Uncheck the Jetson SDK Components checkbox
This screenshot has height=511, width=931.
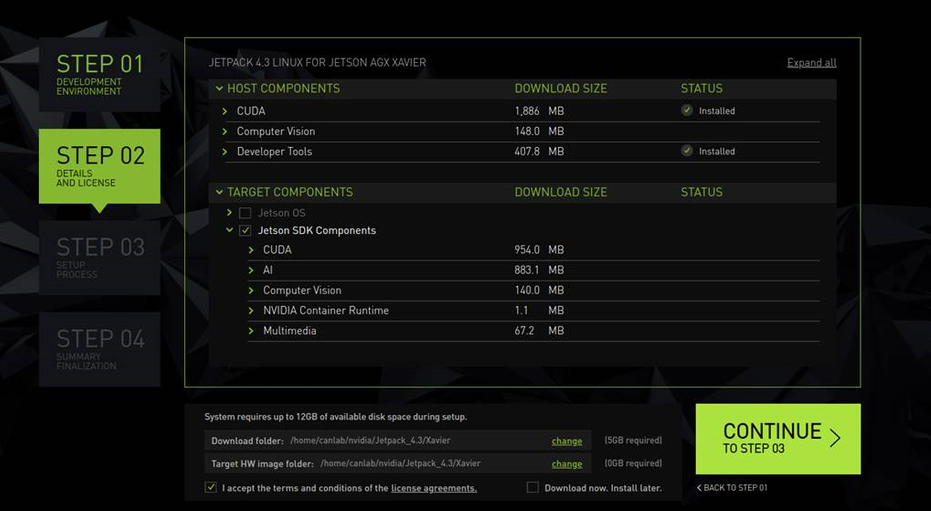245,230
